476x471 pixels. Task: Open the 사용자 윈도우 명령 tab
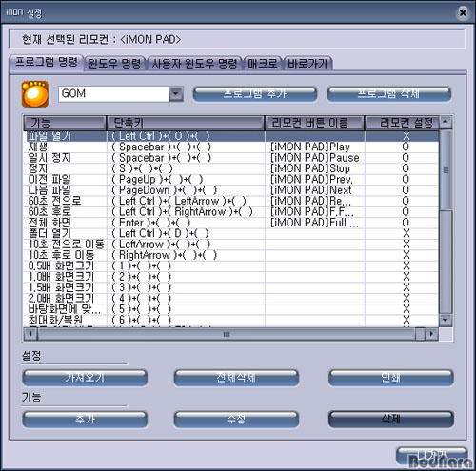click(194, 64)
